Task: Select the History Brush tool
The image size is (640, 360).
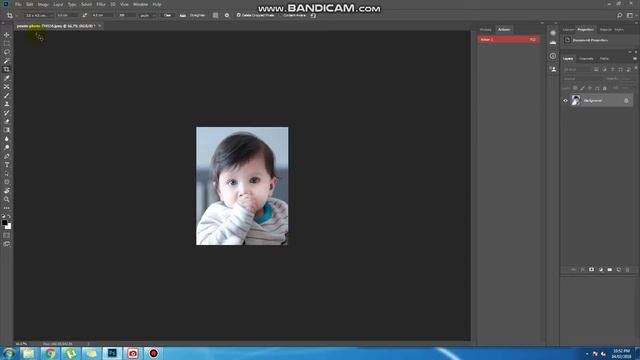Action: coord(7,113)
